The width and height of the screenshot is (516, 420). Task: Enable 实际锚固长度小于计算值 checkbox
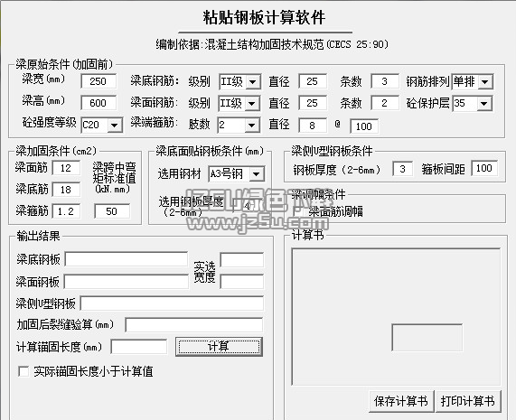point(23,371)
